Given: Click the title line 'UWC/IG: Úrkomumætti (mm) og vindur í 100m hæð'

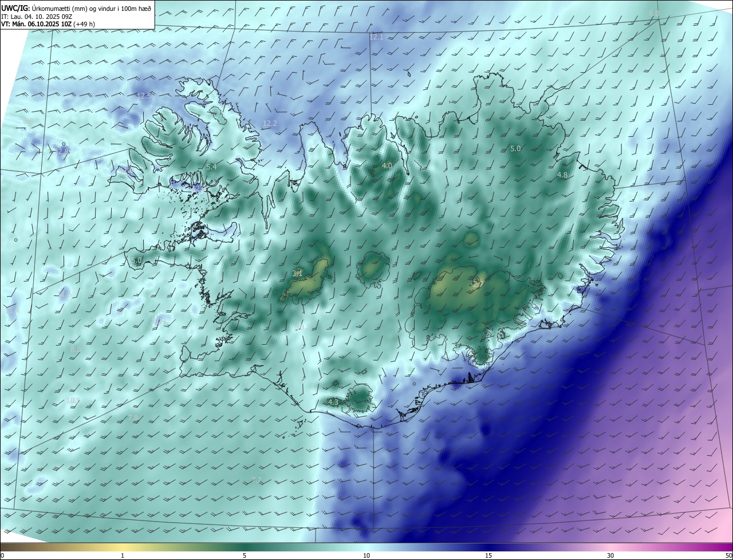Looking at the screenshot, I should [x=77, y=7].
